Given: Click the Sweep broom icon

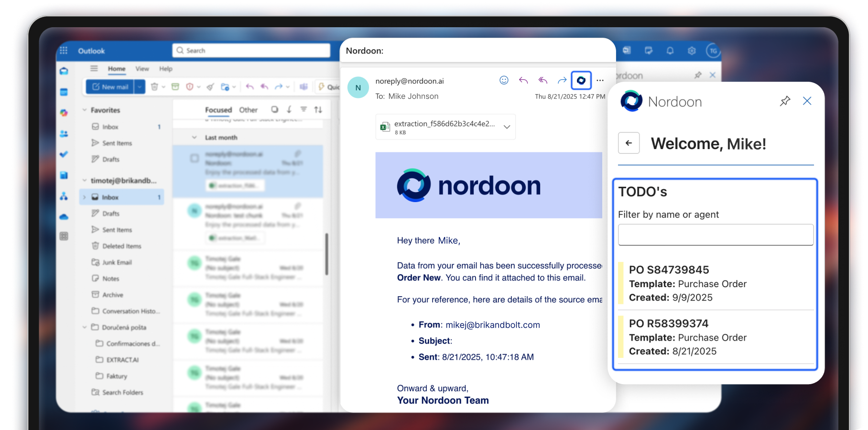Looking at the screenshot, I should 210,87.
